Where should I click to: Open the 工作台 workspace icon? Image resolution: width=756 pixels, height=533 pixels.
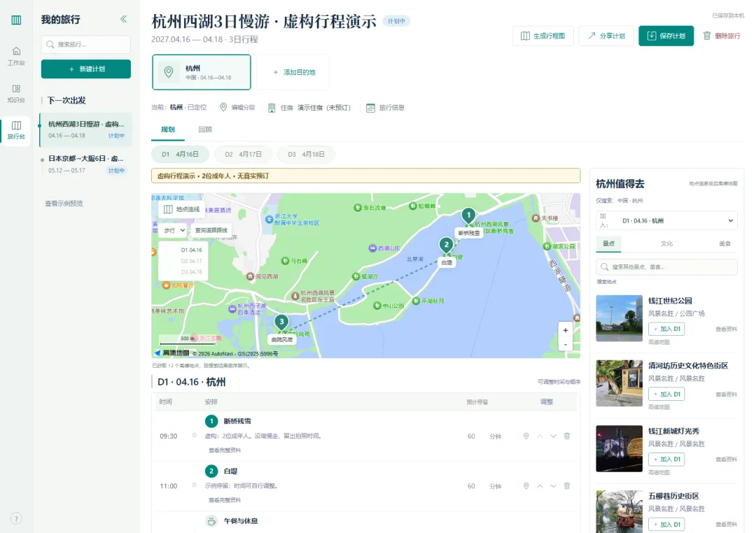tap(16, 55)
